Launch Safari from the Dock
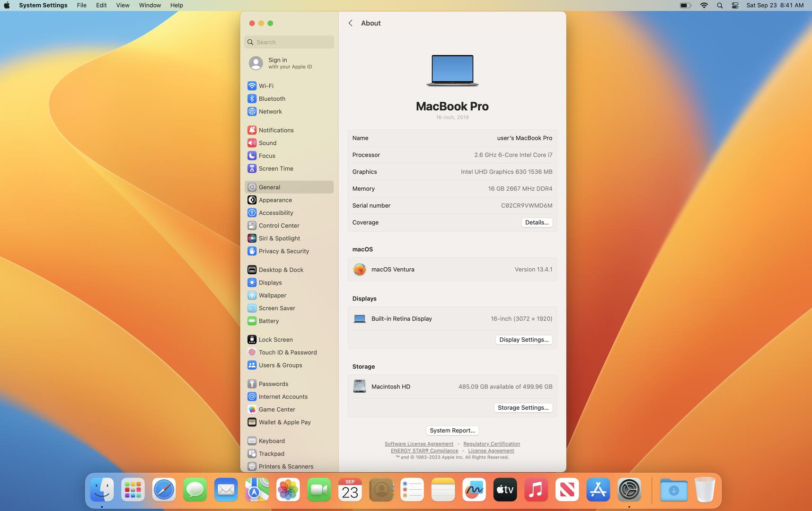Screen dimensions: 812x511 pos(164,490)
